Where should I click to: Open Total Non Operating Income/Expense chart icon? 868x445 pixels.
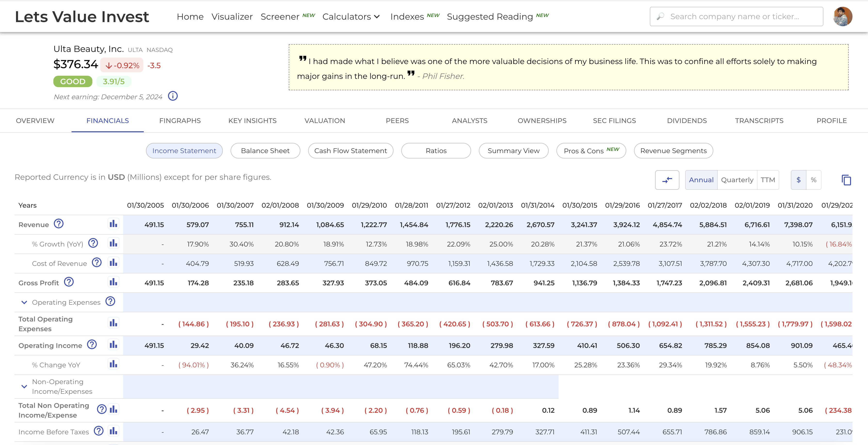[x=113, y=410]
